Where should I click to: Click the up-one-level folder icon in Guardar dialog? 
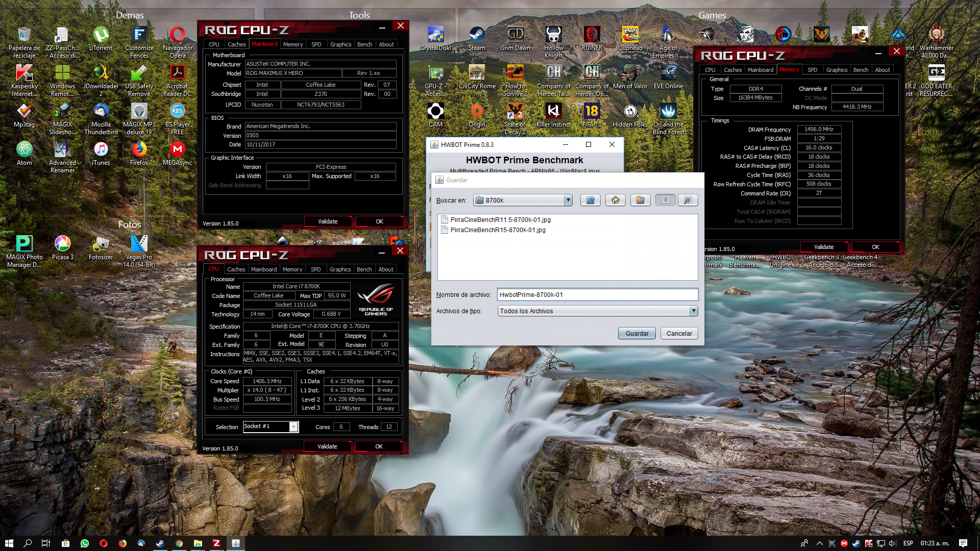tap(591, 200)
